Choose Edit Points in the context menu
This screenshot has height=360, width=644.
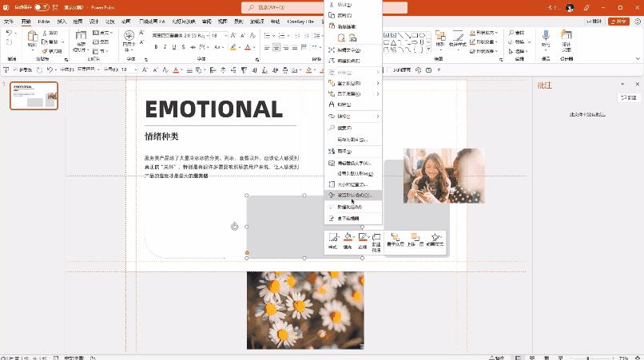(353, 61)
